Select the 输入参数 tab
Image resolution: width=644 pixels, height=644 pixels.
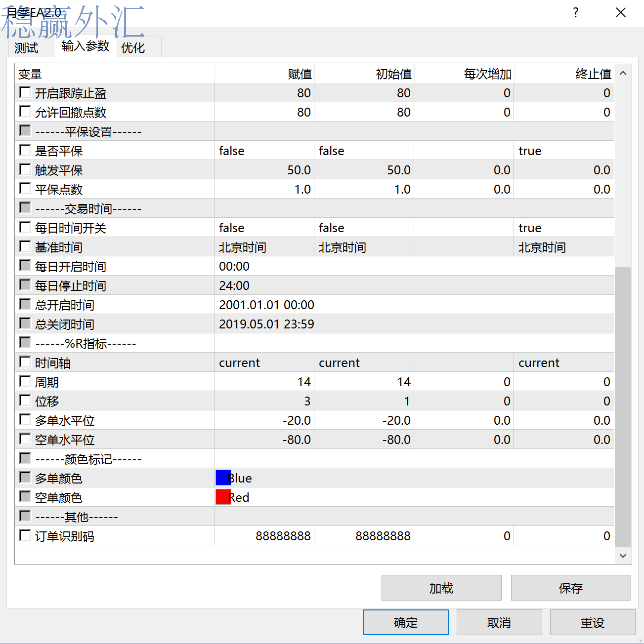[x=85, y=46]
